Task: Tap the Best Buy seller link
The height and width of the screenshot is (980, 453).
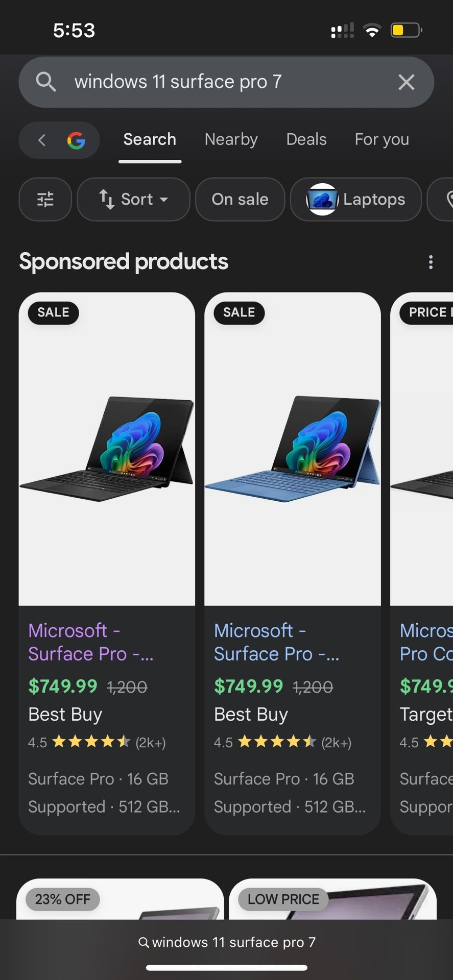Action: coord(64,714)
